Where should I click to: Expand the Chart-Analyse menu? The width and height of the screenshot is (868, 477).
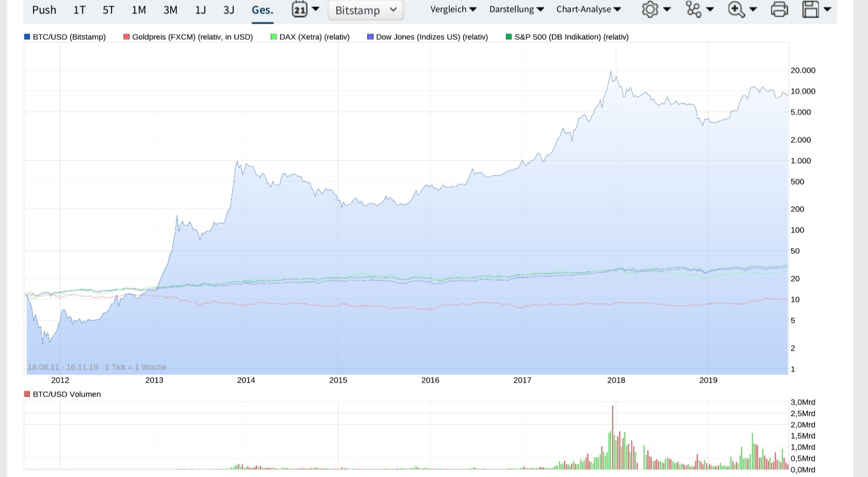click(x=588, y=9)
